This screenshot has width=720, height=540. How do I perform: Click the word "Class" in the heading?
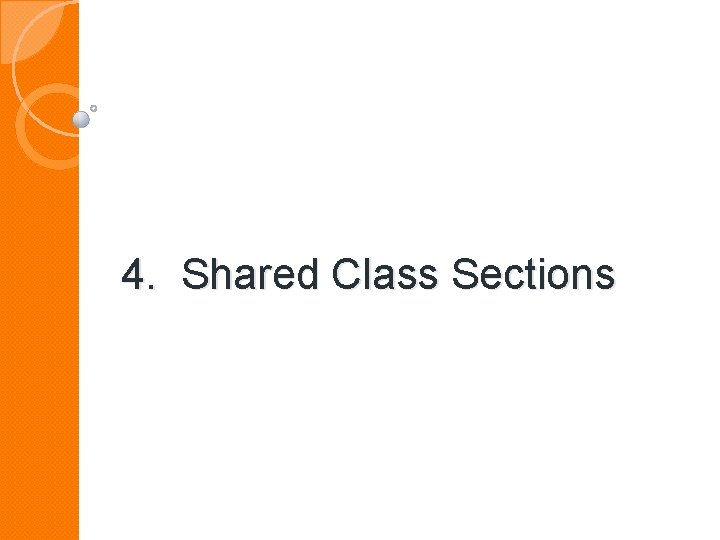point(385,274)
